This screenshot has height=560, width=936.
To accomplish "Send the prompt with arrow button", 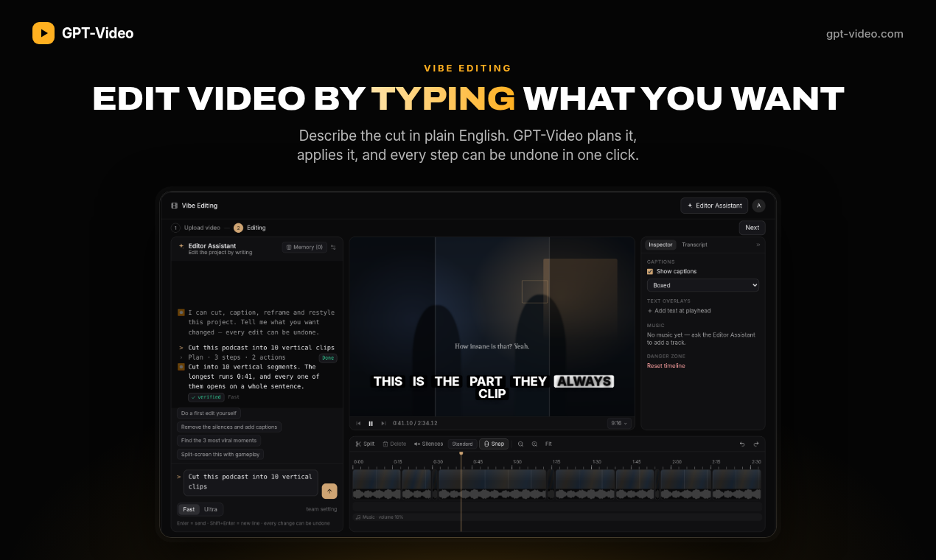I will coord(329,491).
